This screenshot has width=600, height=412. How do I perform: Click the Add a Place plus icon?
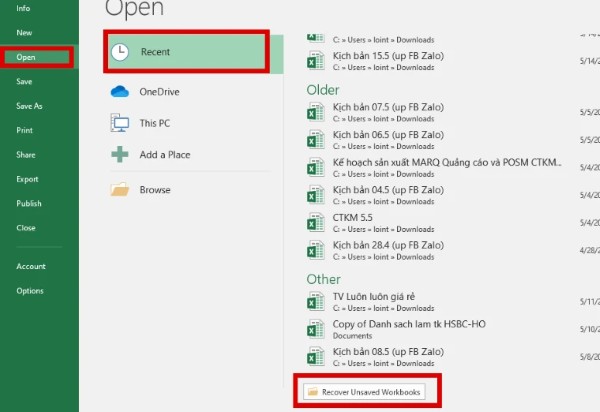tap(120, 155)
